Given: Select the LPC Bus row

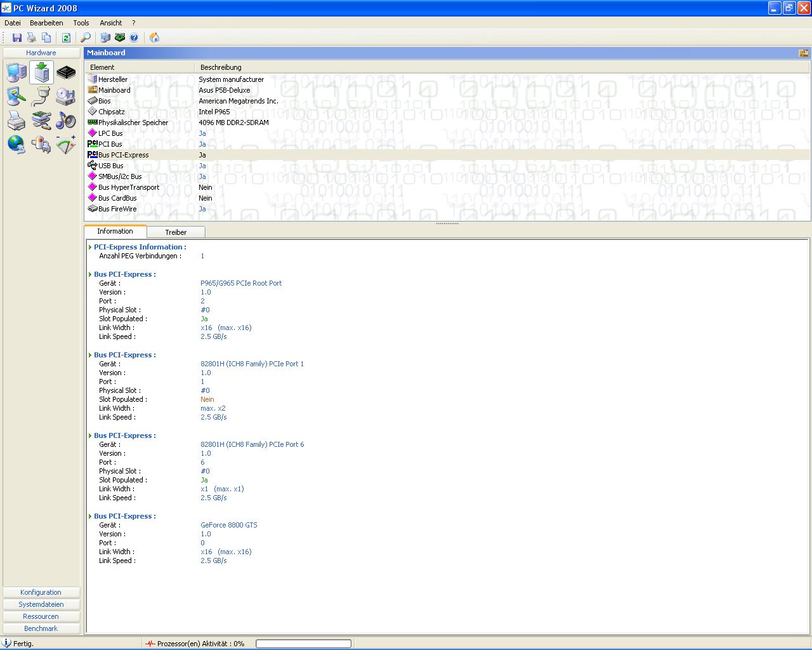Looking at the screenshot, I should point(447,133).
